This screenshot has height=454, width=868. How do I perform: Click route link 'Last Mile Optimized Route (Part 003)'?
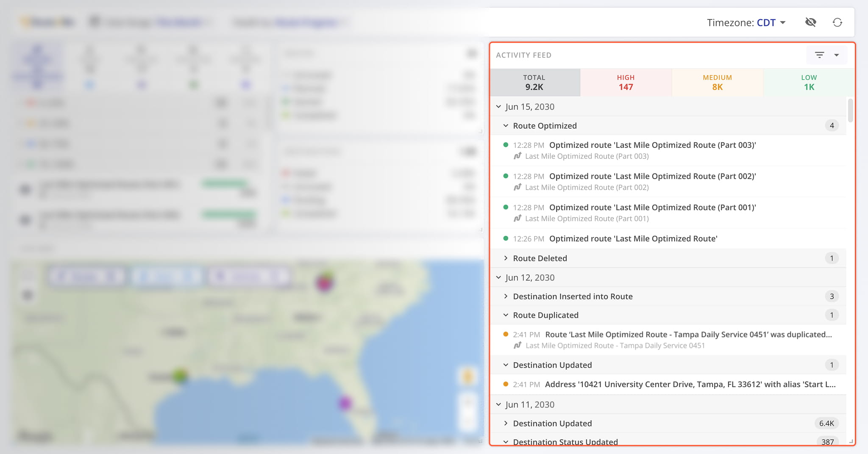(587, 156)
